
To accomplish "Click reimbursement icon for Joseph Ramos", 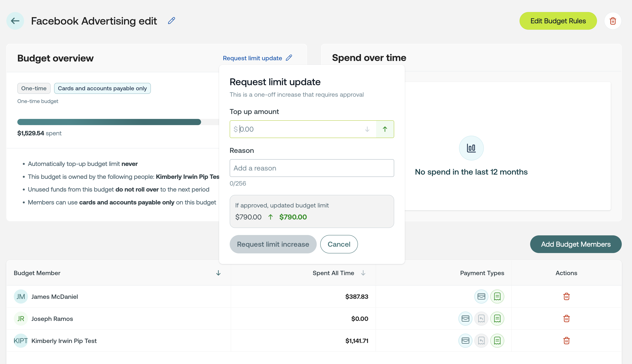I will (x=481, y=318).
